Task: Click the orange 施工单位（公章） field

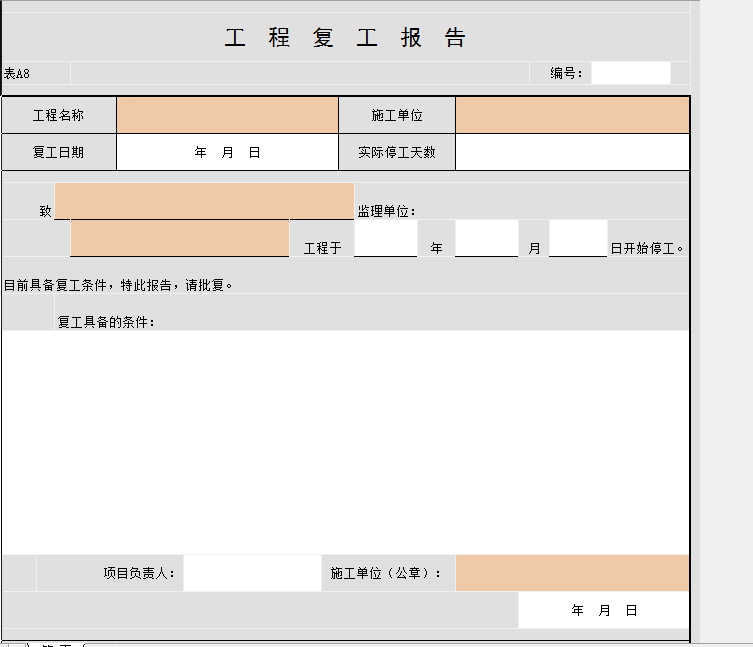Action: tap(572, 573)
